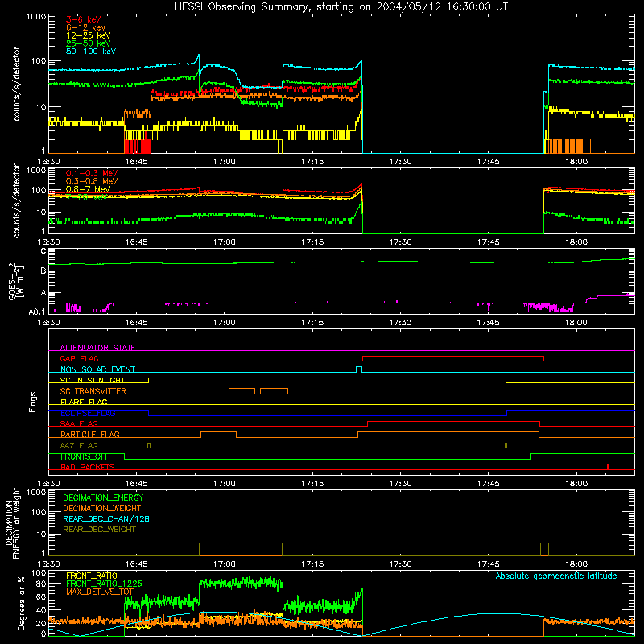
Task: Click the NON_SOLAR_EVENT flag label
Action: point(97,369)
